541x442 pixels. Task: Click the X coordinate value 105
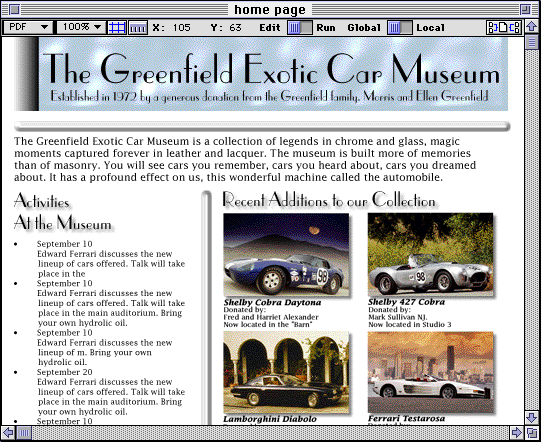(x=181, y=28)
